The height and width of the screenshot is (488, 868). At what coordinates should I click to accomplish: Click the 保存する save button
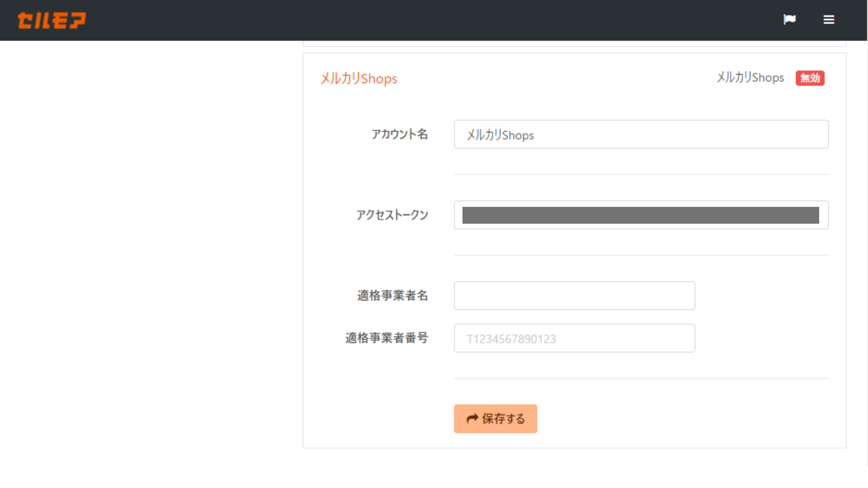click(495, 419)
